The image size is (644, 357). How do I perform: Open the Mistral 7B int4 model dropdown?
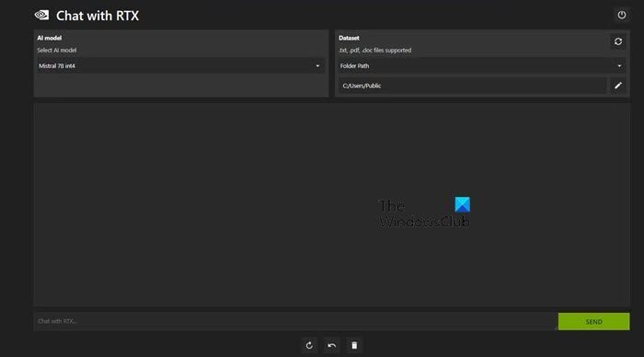(180, 65)
